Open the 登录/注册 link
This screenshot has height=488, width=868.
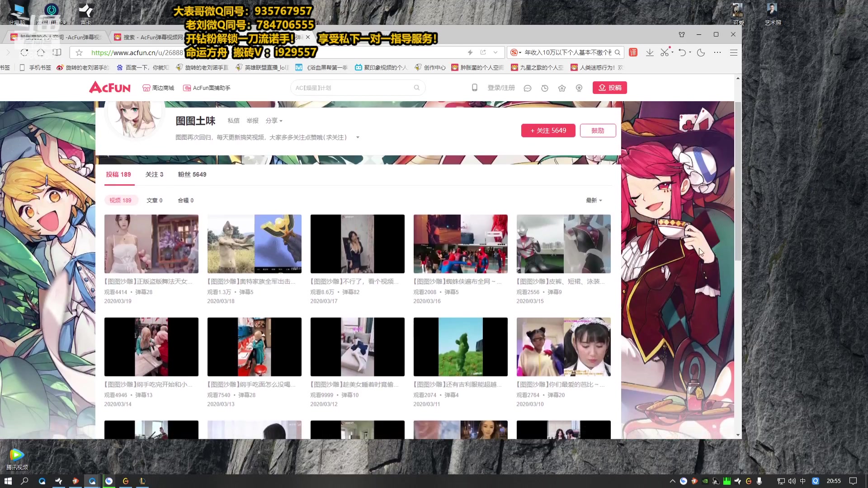pos(501,88)
